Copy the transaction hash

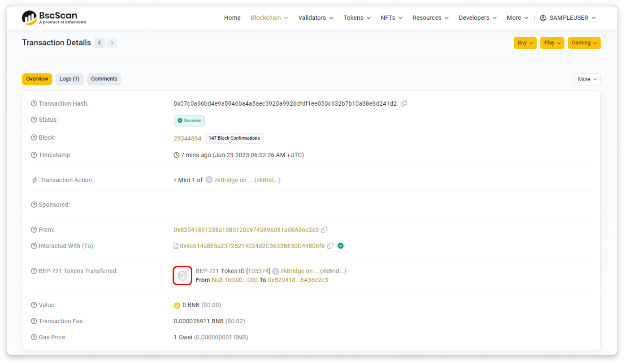403,103
